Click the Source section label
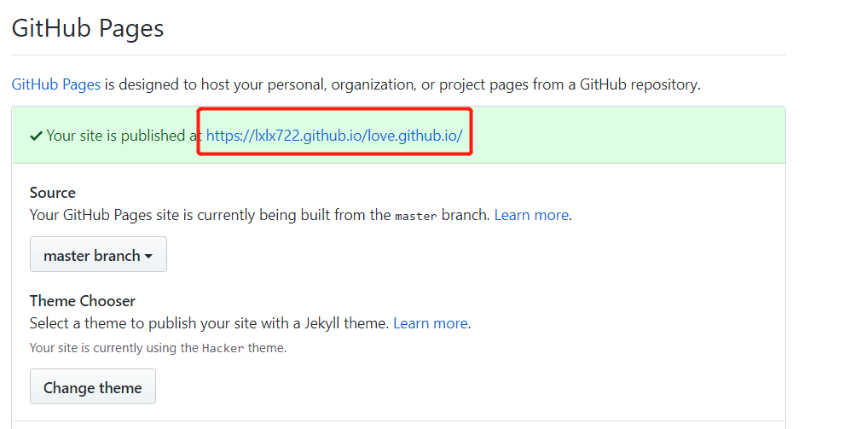Screen dimensions: 868x429 [53, 193]
